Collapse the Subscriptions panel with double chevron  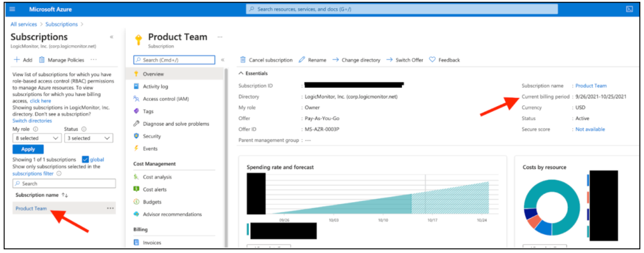[112, 37]
